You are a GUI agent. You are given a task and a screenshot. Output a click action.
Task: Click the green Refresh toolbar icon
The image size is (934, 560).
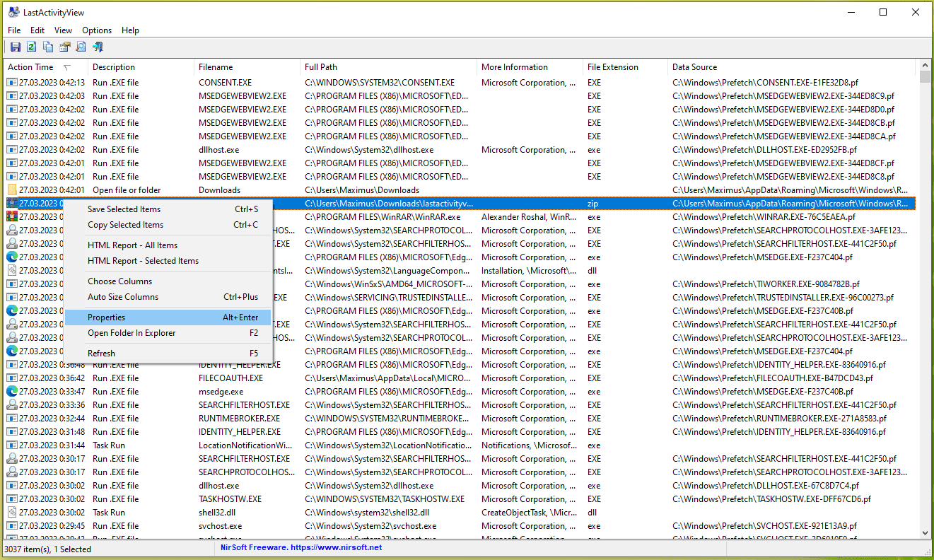[31, 47]
